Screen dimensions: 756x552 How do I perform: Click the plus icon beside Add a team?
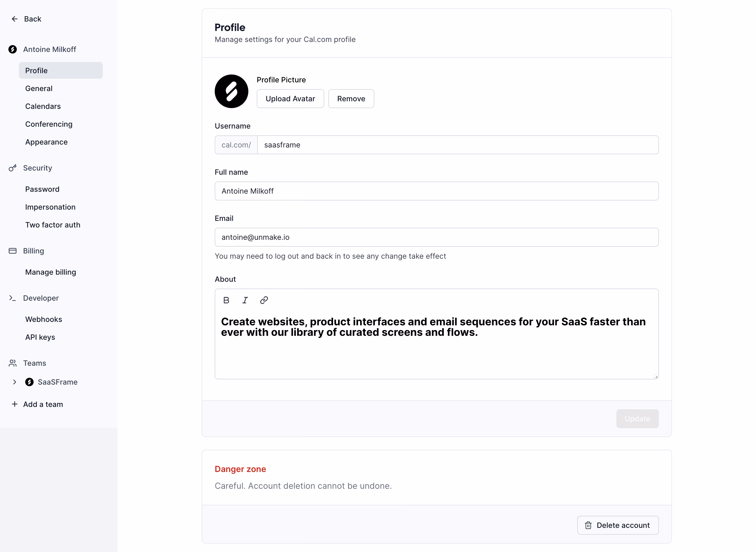coord(14,404)
